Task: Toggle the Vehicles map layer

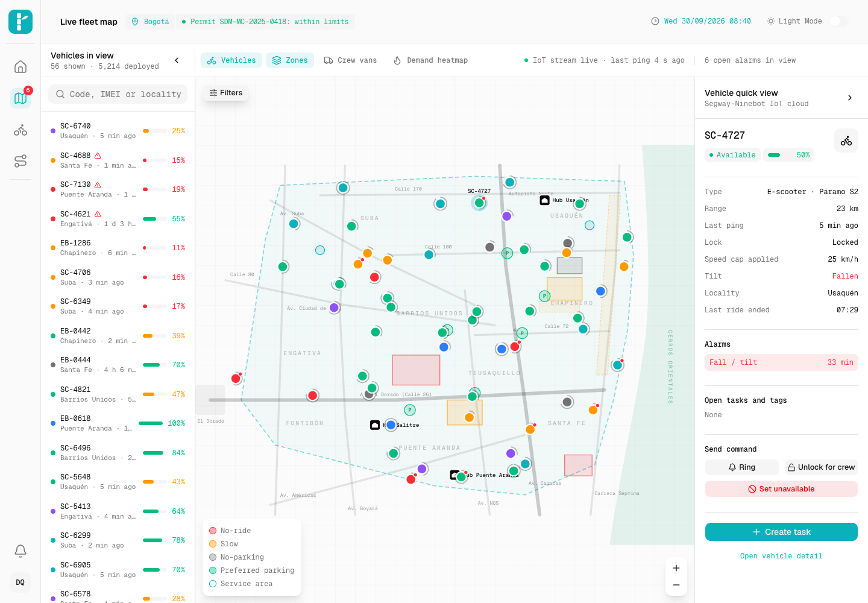Action: 231,60
